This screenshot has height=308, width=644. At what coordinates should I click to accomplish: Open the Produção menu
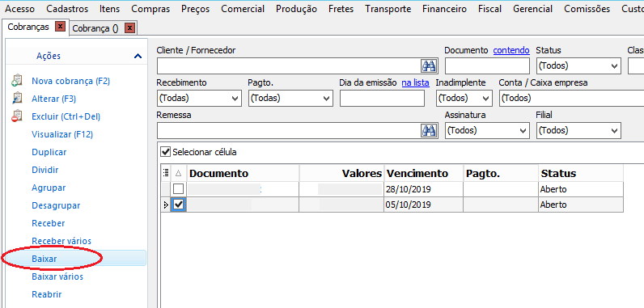point(297,9)
